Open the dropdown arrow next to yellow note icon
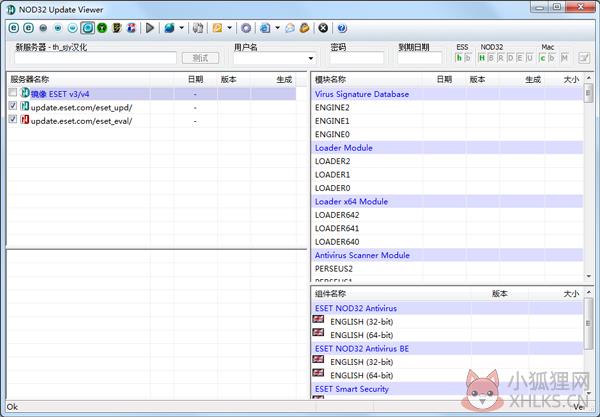The image size is (600, 417). 230,28
